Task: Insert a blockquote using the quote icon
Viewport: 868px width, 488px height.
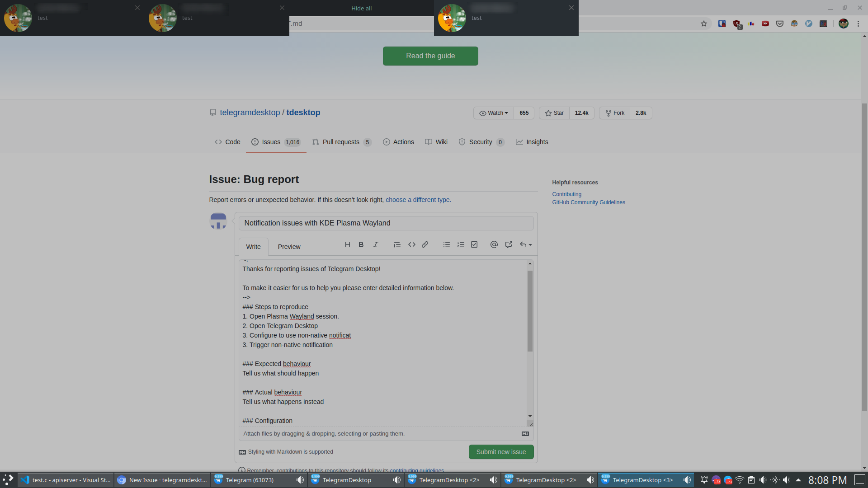Action: tap(397, 244)
